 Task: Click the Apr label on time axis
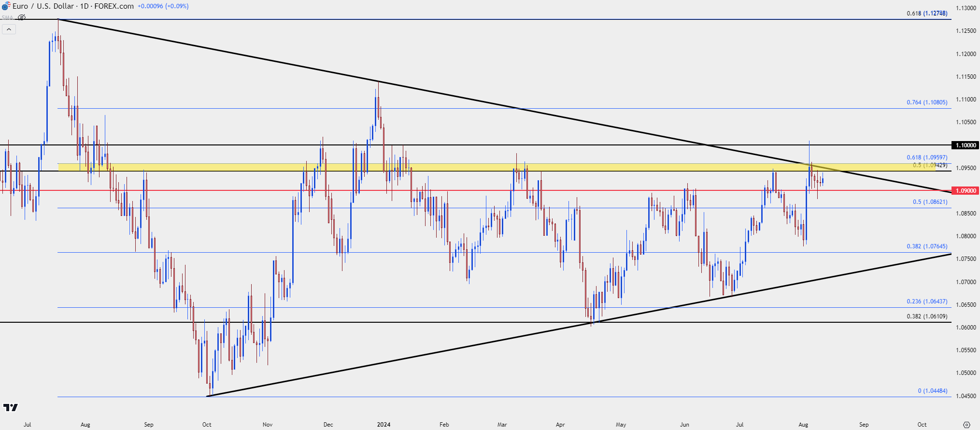[x=560, y=425]
